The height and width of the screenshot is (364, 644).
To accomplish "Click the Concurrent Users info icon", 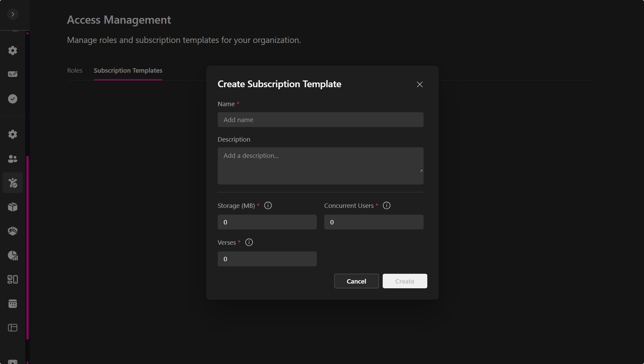I will pos(386,205).
